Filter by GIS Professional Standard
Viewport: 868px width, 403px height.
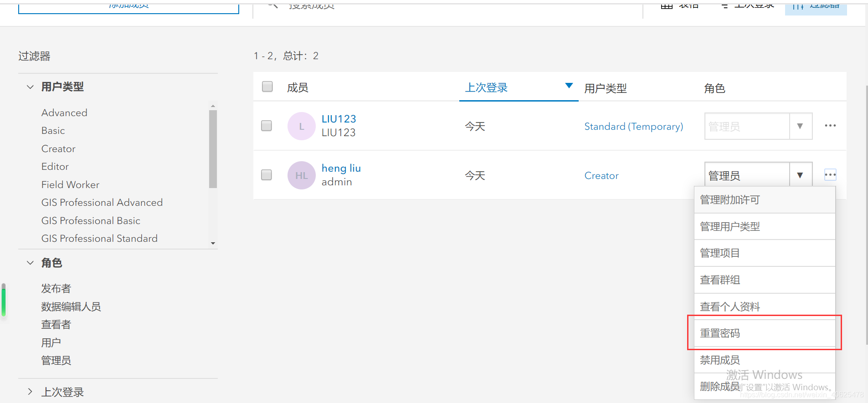click(x=99, y=239)
